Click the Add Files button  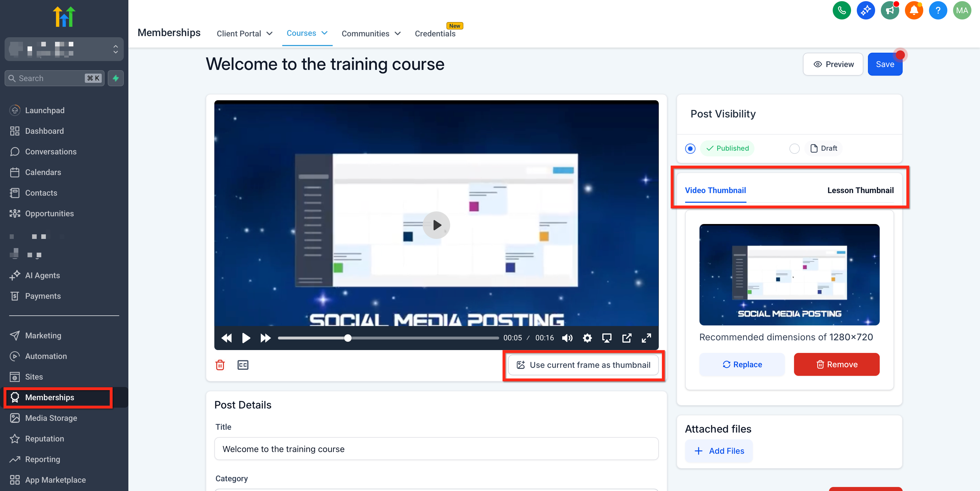coord(719,451)
